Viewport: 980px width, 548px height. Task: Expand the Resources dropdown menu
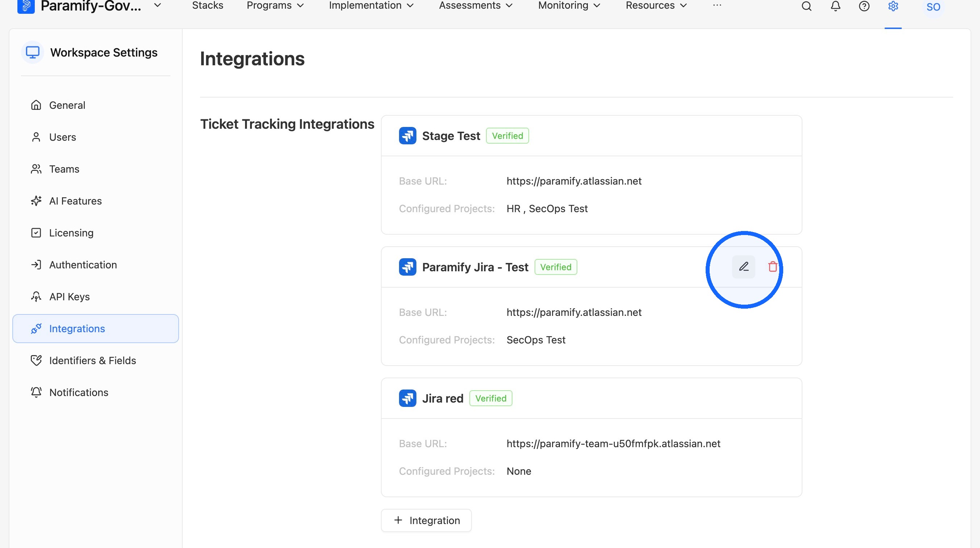click(656, 5)
